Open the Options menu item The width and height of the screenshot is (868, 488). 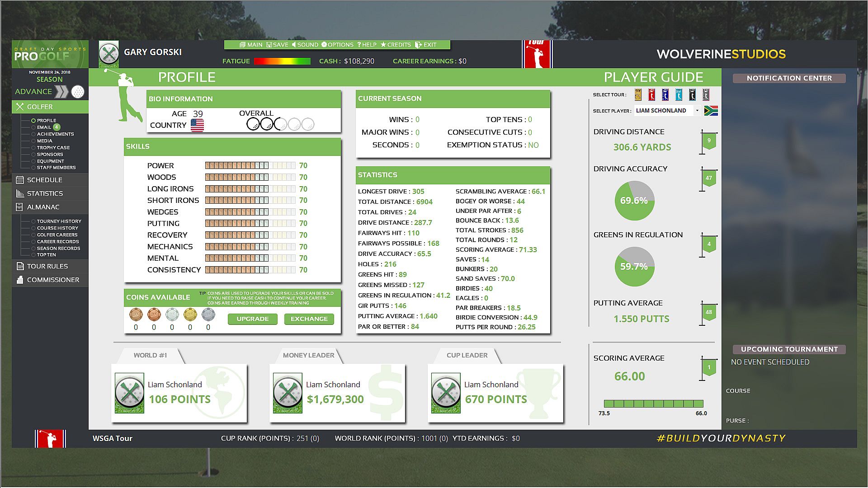tap(337, 45)
